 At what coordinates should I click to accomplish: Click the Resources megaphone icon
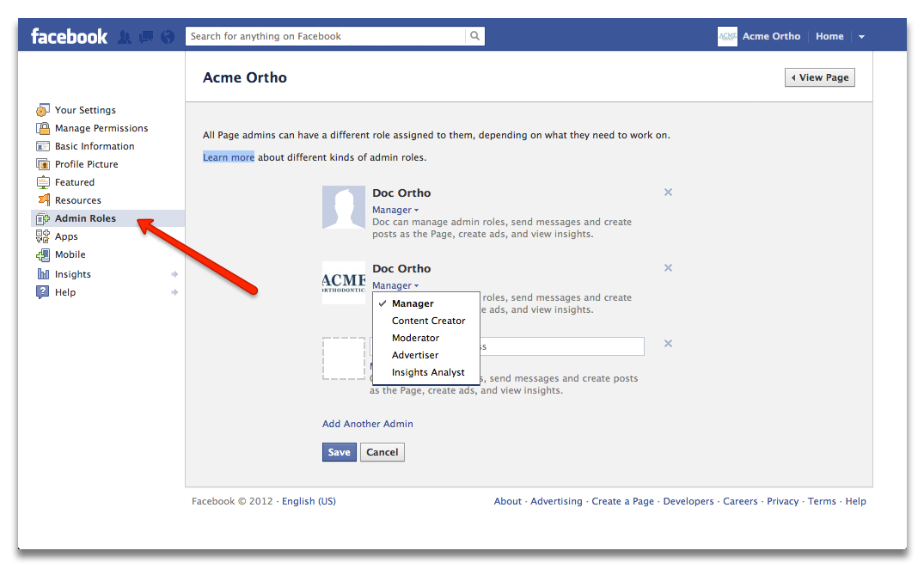(43, 200)
